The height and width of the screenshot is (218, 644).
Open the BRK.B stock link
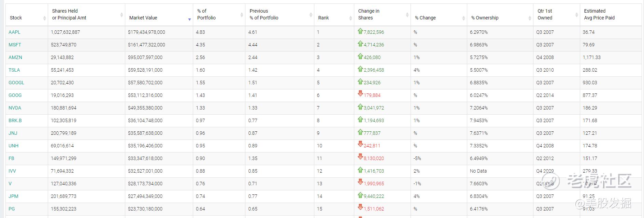coord(15,120)
